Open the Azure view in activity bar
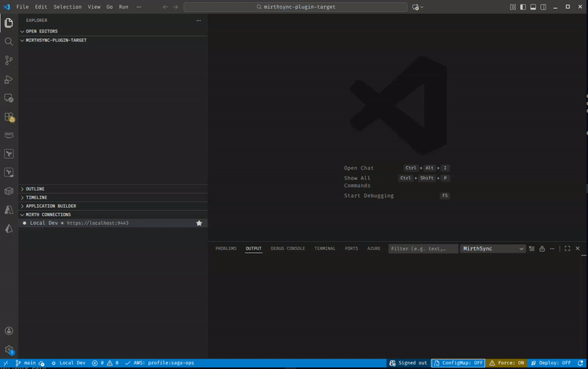Viewport: 588px width, 369px height. click(9, 209)
